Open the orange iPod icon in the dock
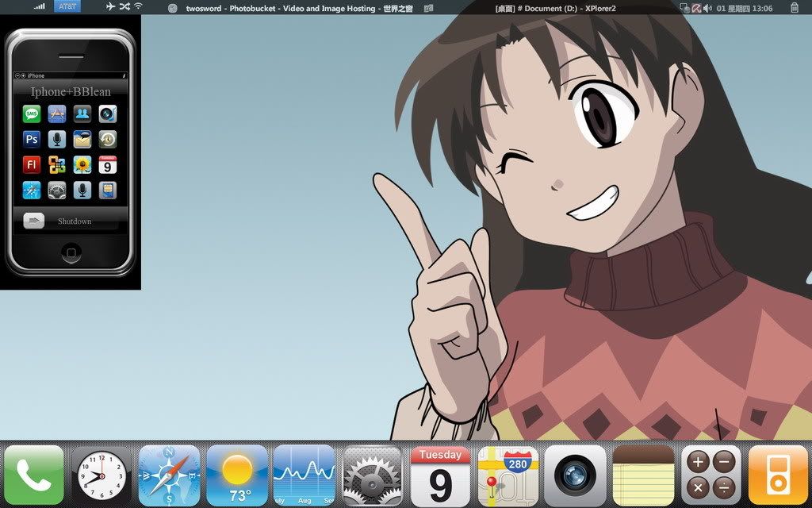The image size is (812, 508). click(x=779, y=475)
